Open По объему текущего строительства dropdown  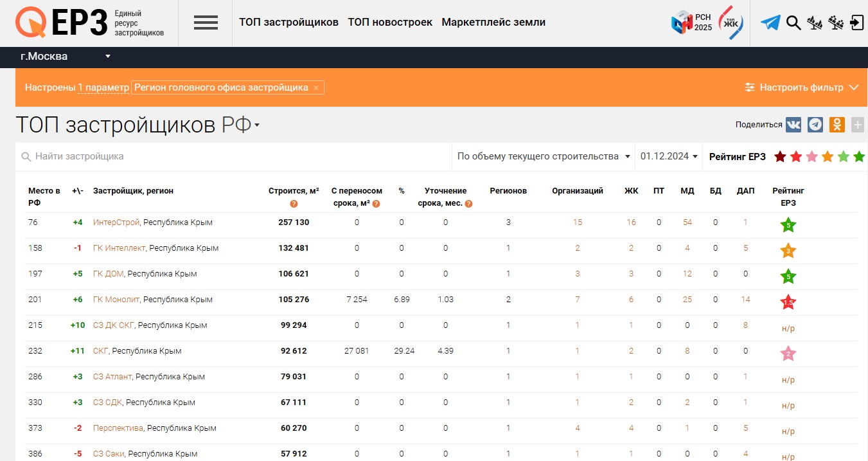coord(543,156)
